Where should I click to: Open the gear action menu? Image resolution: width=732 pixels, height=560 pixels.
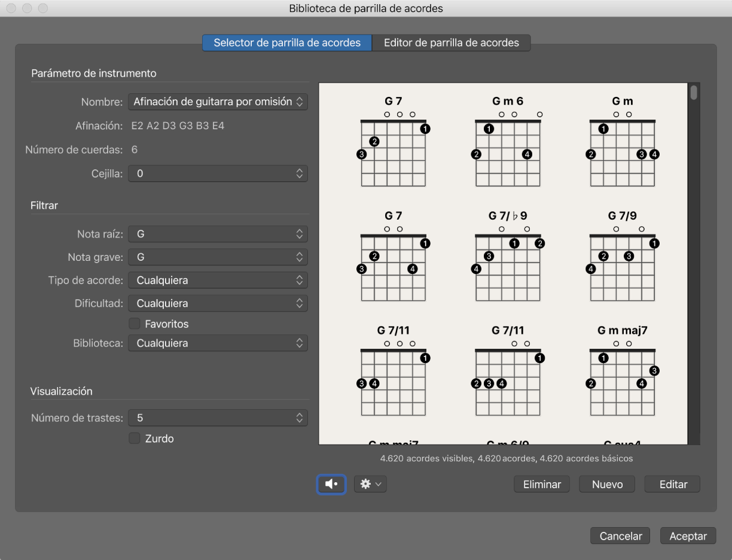[x=370, y=484]
